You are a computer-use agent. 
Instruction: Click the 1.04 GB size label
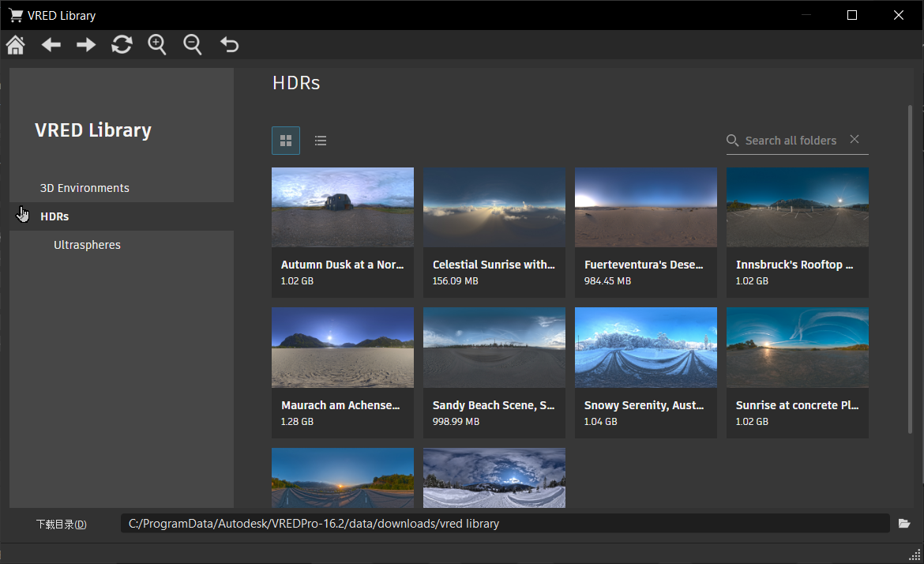[600, 421]
